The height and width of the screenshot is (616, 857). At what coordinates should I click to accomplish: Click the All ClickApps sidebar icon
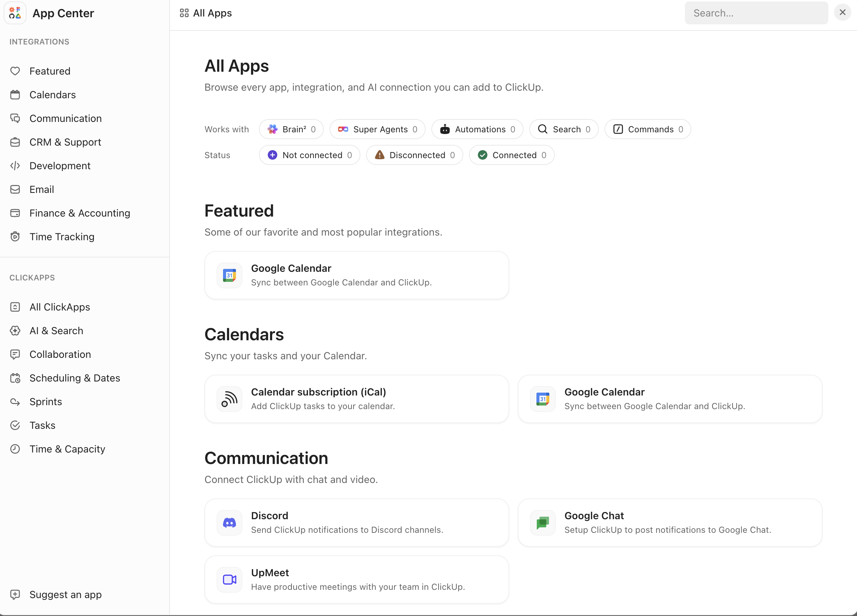[x=15, y=307]
